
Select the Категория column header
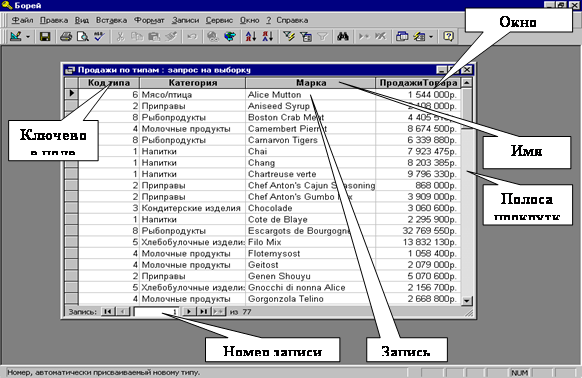pyautogui.click(x=192, y=83)
